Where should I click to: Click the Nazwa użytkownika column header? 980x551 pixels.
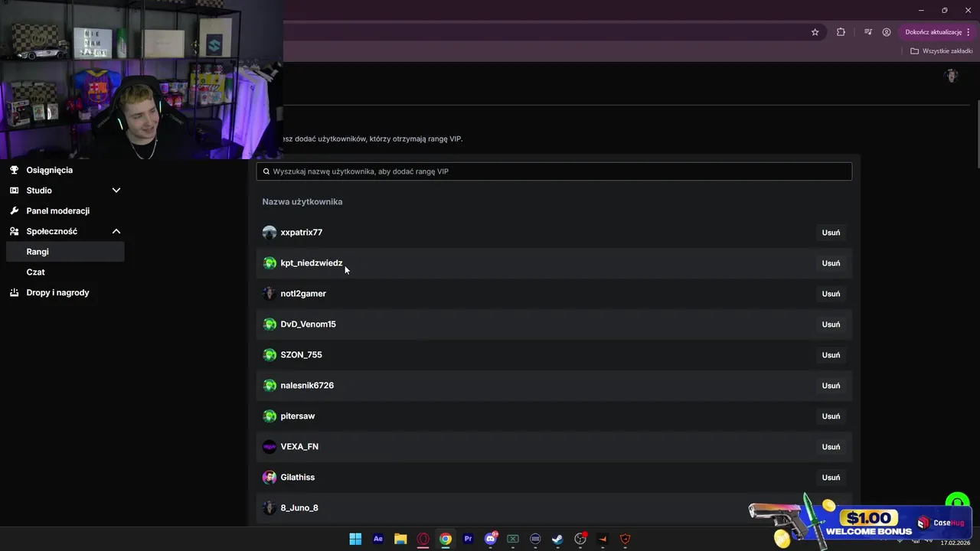(302, 202)
